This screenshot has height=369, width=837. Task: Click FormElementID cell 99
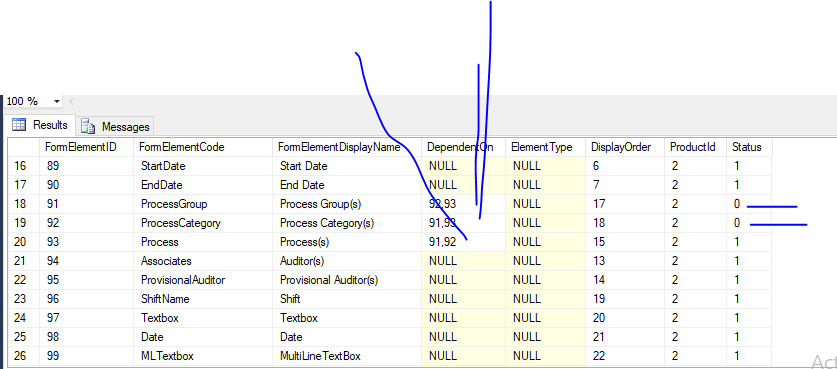pyautogui.click(x=86, y=356)
